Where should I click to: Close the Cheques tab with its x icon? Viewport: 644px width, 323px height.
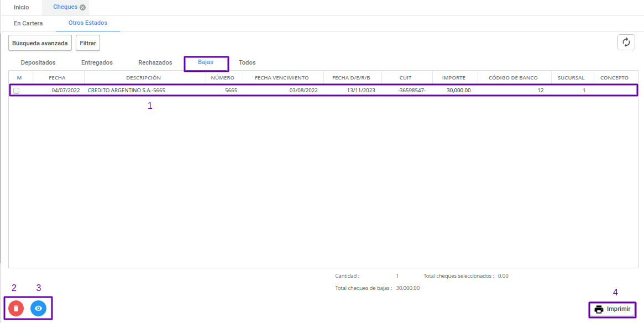82,7
